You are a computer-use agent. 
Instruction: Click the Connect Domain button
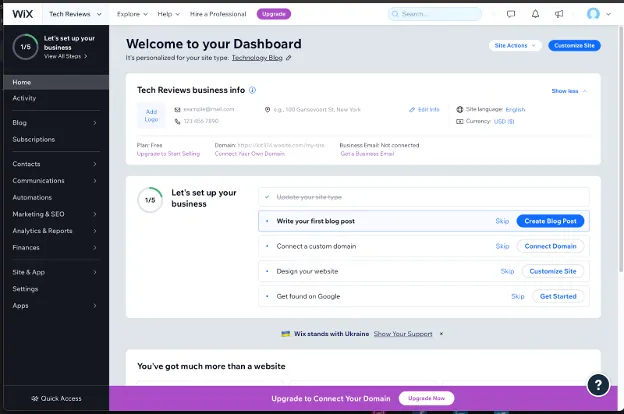(x=550, y=246)
